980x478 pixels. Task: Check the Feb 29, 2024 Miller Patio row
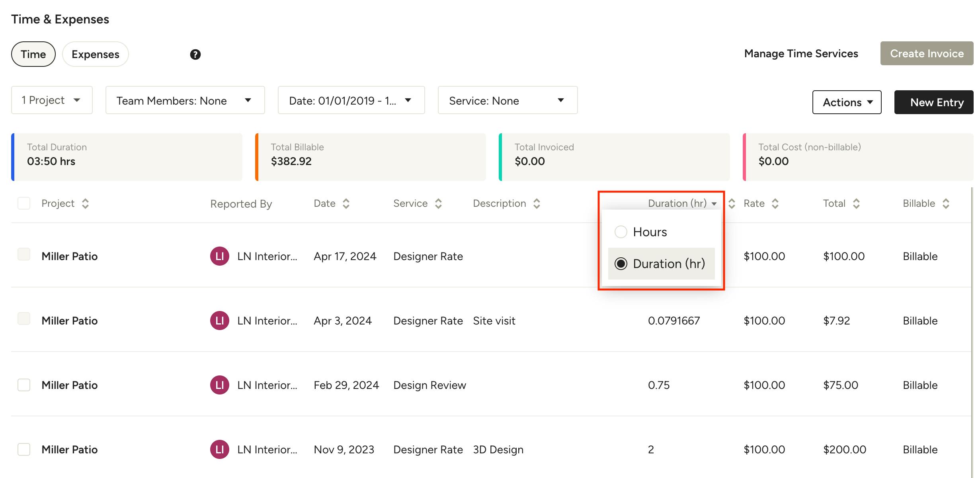click(24, 385)
